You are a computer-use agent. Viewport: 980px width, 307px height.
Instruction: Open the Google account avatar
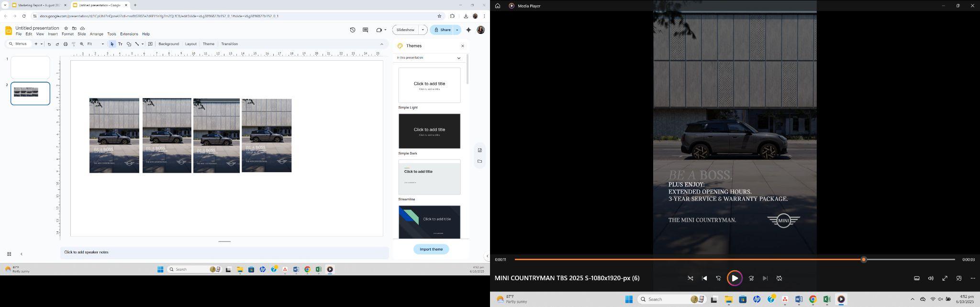[481, 30]
